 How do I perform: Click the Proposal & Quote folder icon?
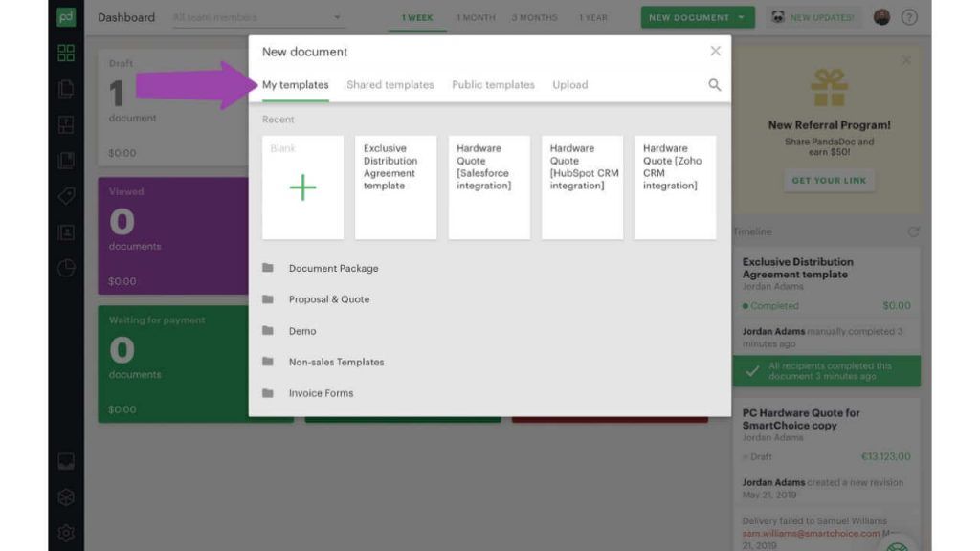(x=268, y=299)
